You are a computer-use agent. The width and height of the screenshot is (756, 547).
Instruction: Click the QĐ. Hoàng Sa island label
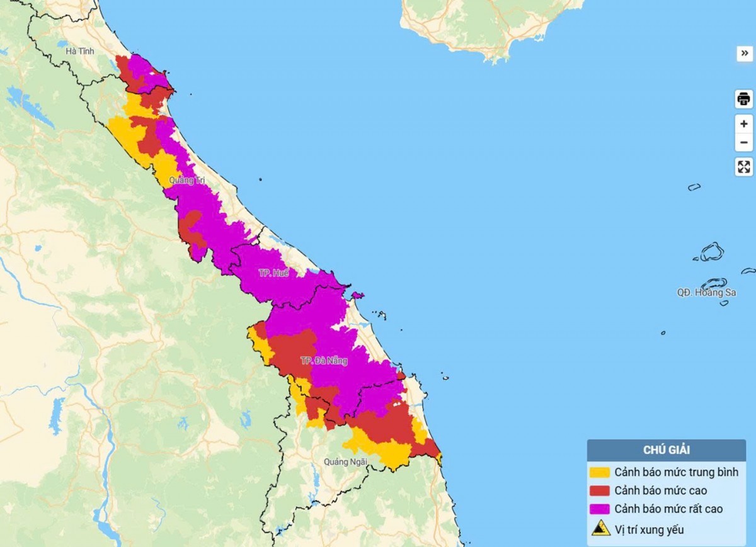(698, 292)
